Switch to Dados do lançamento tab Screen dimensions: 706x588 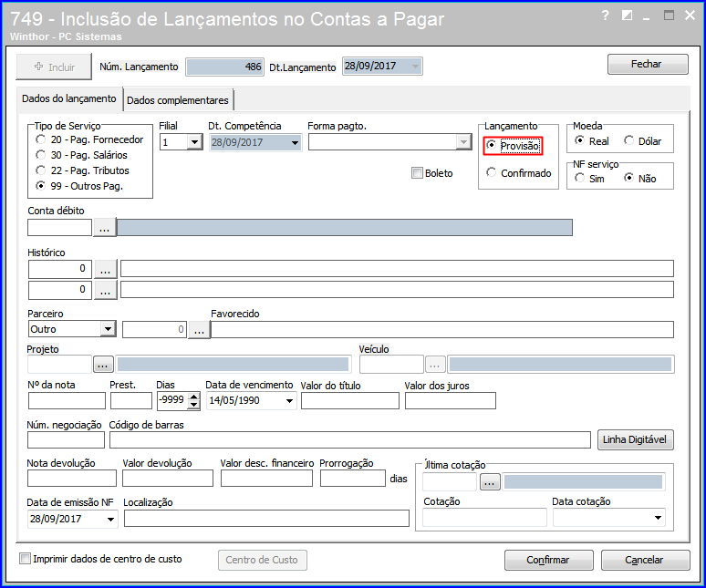point(69,99)
